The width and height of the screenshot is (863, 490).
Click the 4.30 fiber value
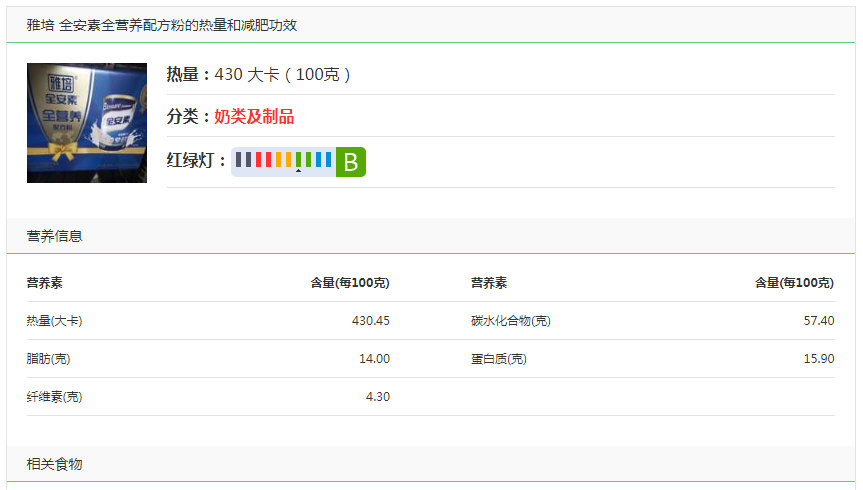point(377,397)
